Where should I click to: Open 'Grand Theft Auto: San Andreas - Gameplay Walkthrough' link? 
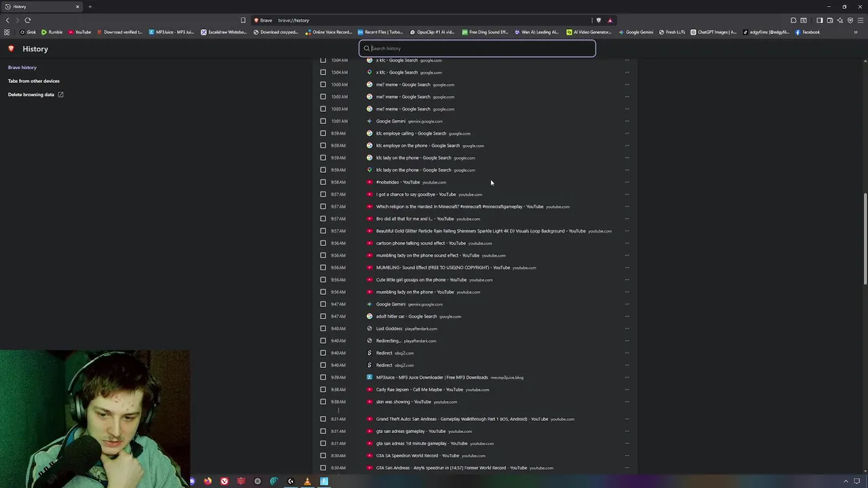(x=462, y=419)
